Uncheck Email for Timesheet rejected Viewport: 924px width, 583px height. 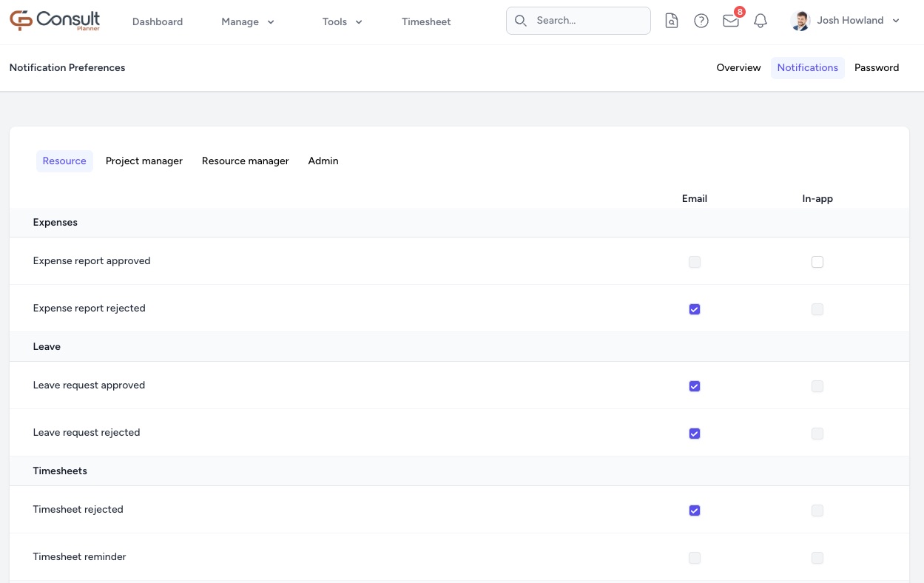[694, 510]
